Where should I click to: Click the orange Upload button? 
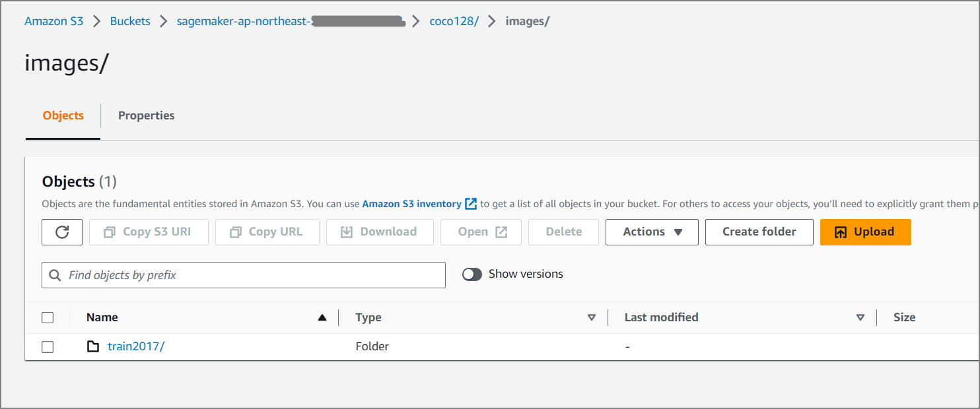pyautogui.click(x=866, y=232)
